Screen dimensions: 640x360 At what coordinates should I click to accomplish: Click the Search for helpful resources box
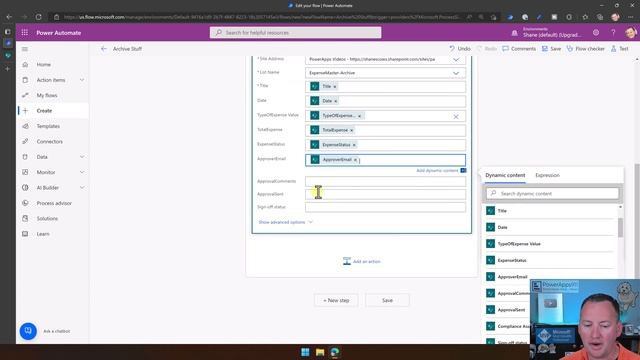[296, 33]
